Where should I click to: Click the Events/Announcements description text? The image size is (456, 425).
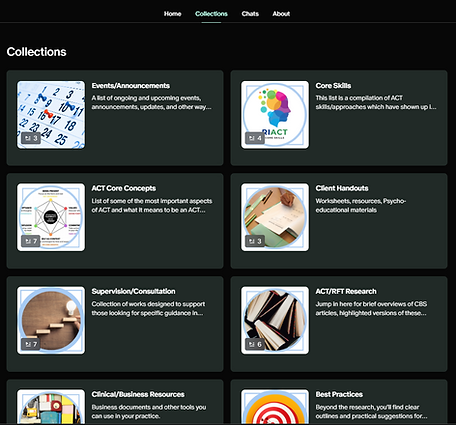(x=151, y=102)
